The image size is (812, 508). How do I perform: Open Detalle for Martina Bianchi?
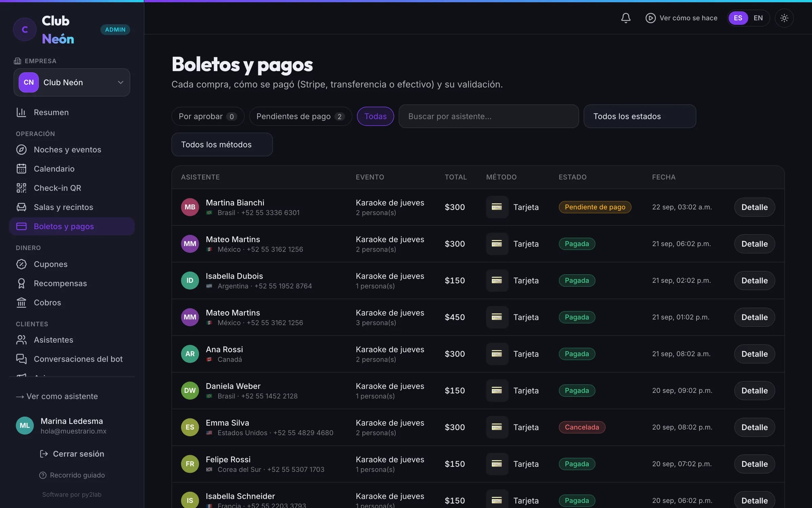[x=754, y=207]
